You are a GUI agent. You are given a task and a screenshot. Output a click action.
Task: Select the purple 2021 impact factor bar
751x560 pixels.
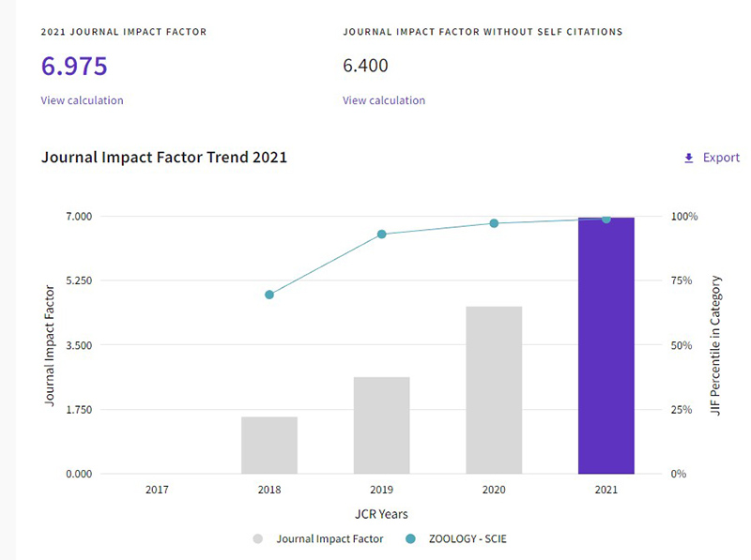(606, 347)
